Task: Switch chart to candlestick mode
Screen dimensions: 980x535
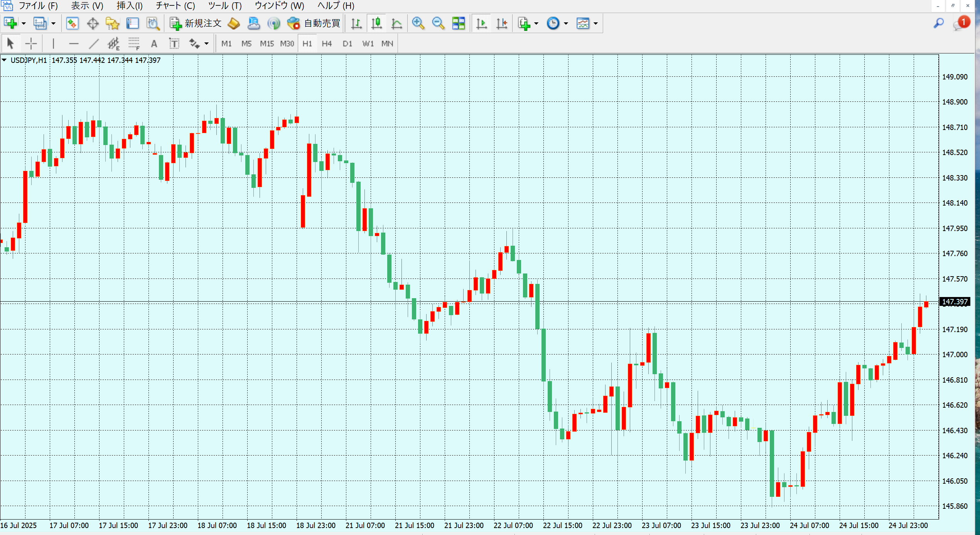Action: point(376,24)
